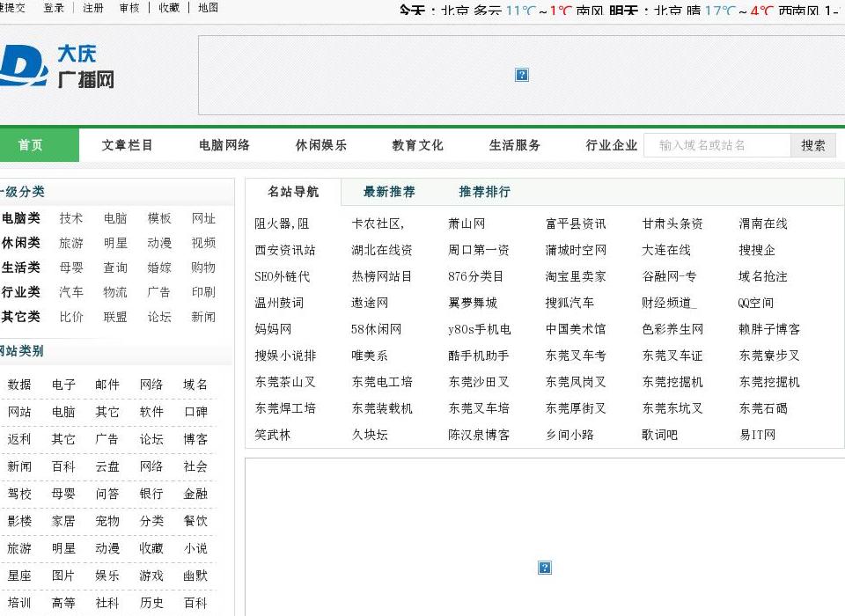Open the 幽默 site category
845x616 pixels.
pyautogui.click(x=195, y=576)
